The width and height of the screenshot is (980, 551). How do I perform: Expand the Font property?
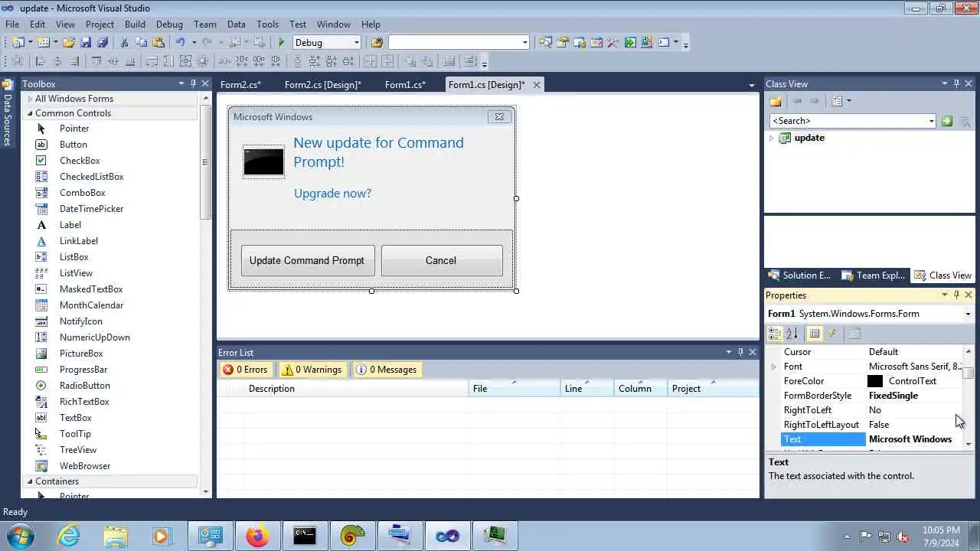pos(773,367)
